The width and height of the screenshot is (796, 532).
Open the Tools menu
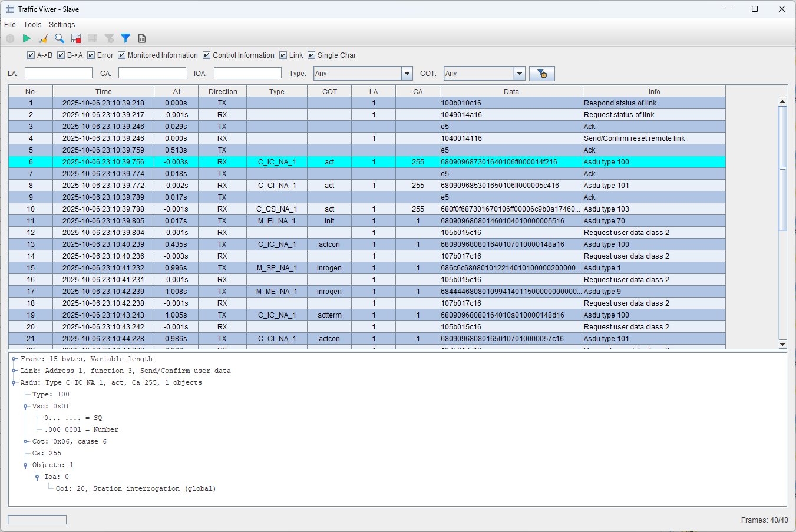coord(32,25)
